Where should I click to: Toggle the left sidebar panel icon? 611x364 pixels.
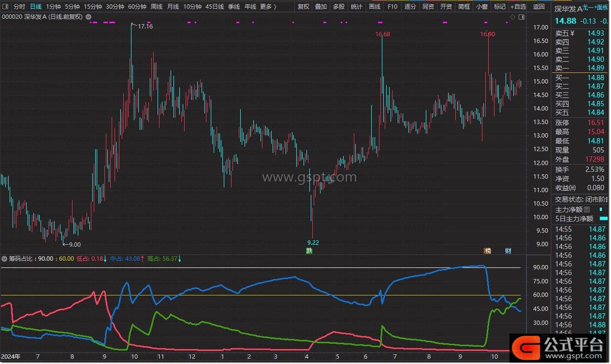(x=5, y=7)
